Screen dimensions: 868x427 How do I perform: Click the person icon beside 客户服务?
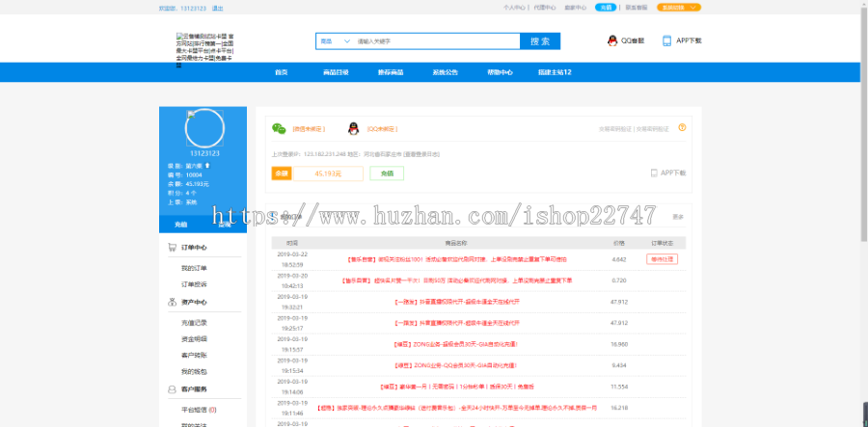173,389
